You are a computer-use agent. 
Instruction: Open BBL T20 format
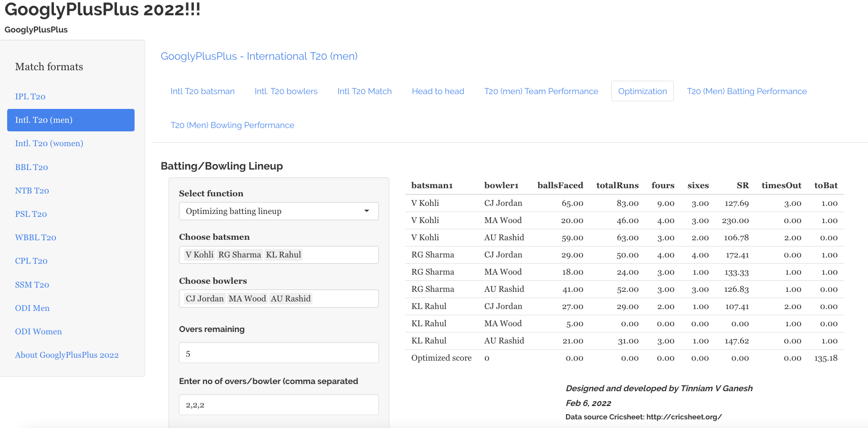pyautogui.click(x=31, y=167)
